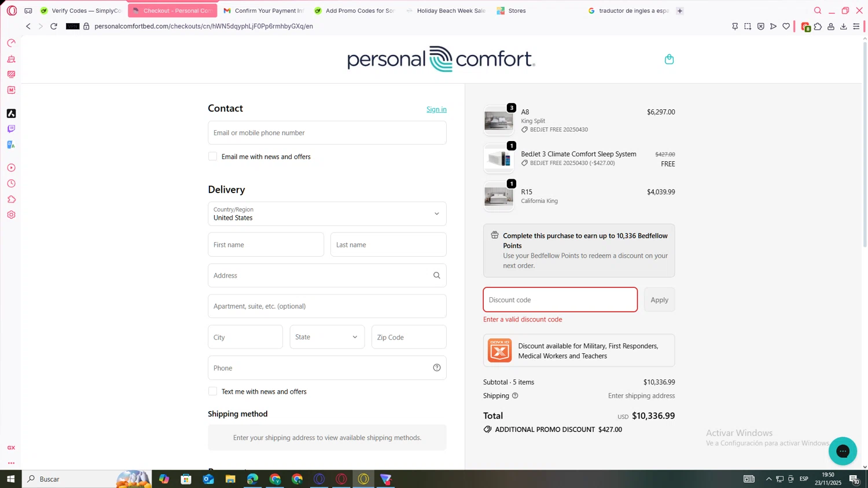Open the phone field help tooltip
This screenshot has width=868, height=488.
[437, 368]
